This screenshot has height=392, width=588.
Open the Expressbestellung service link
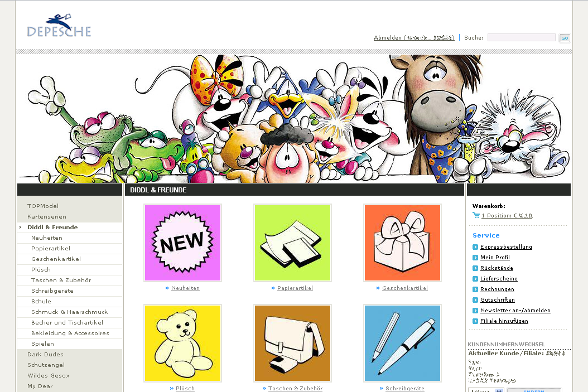coord(506,247)
